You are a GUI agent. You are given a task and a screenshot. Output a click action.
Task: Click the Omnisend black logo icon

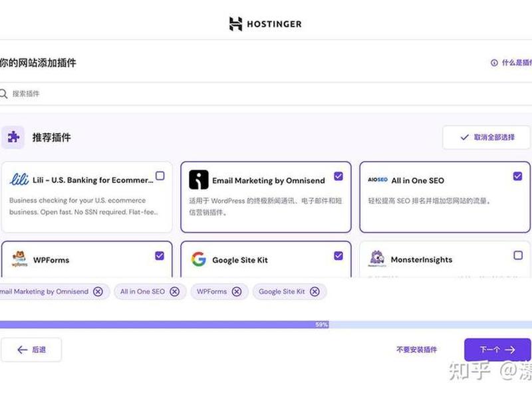(x=198, y=180)
